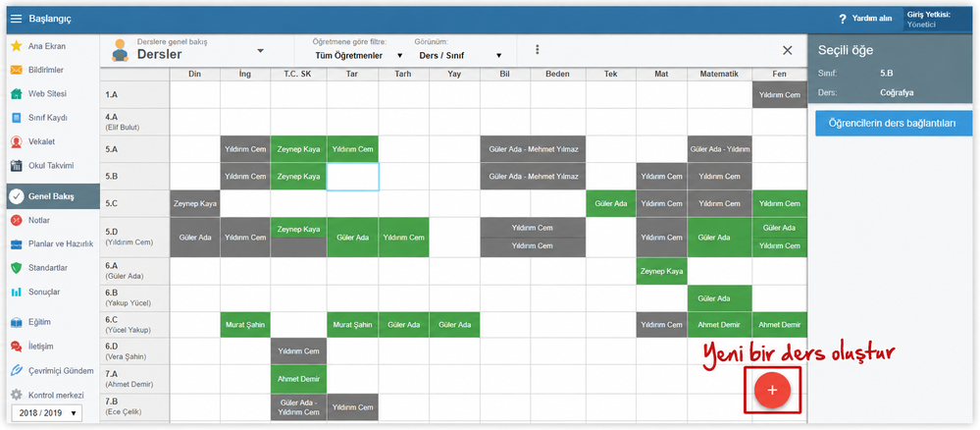Open Okul Takvimi calendar icon
This screenshot has height=430, width=980.
17,166
